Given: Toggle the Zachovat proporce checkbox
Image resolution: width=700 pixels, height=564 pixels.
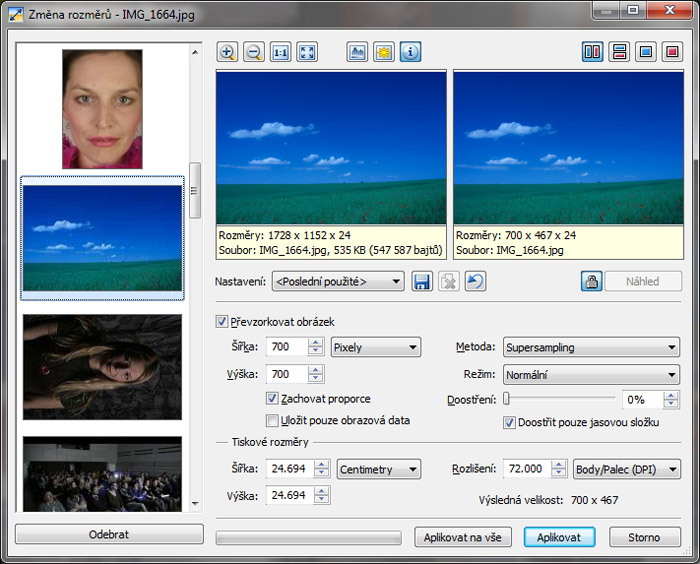Looking at the screenshot, I should (x=272, y=399).
